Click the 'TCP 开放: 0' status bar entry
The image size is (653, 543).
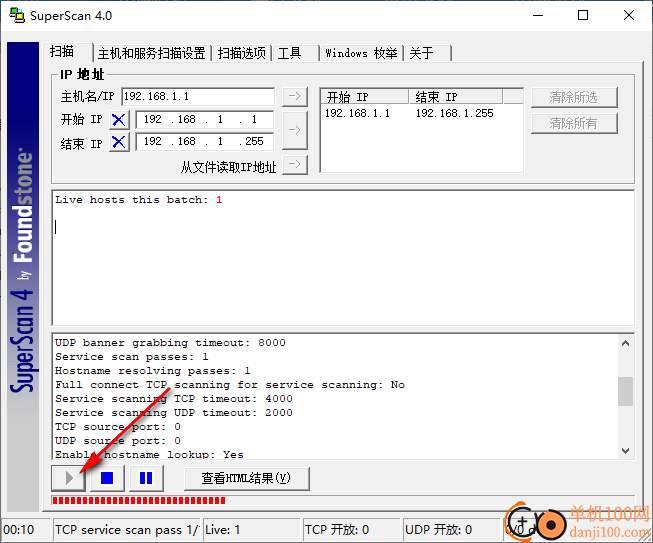click(351, 530)
